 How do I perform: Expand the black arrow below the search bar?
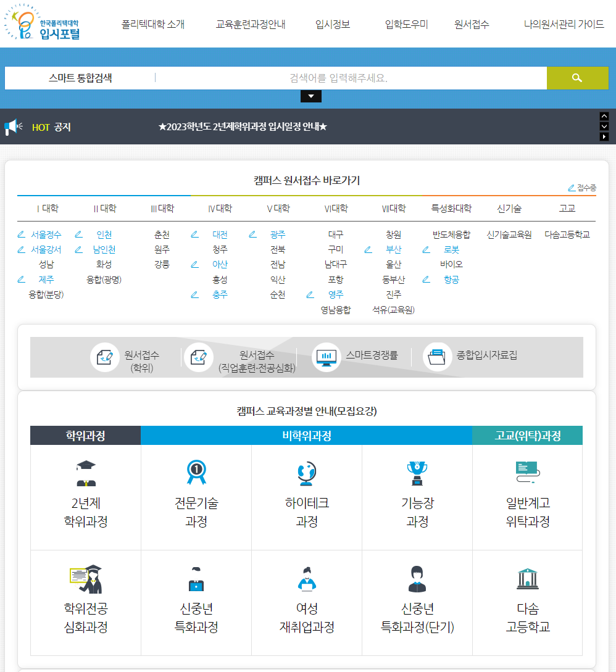[x=310, y=96]
